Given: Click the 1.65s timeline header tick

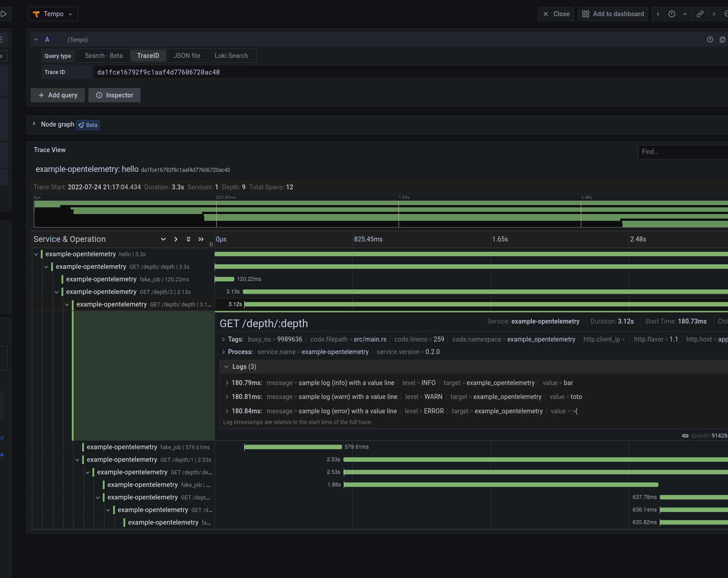Looking at the screenshot, I should [500, 239].
